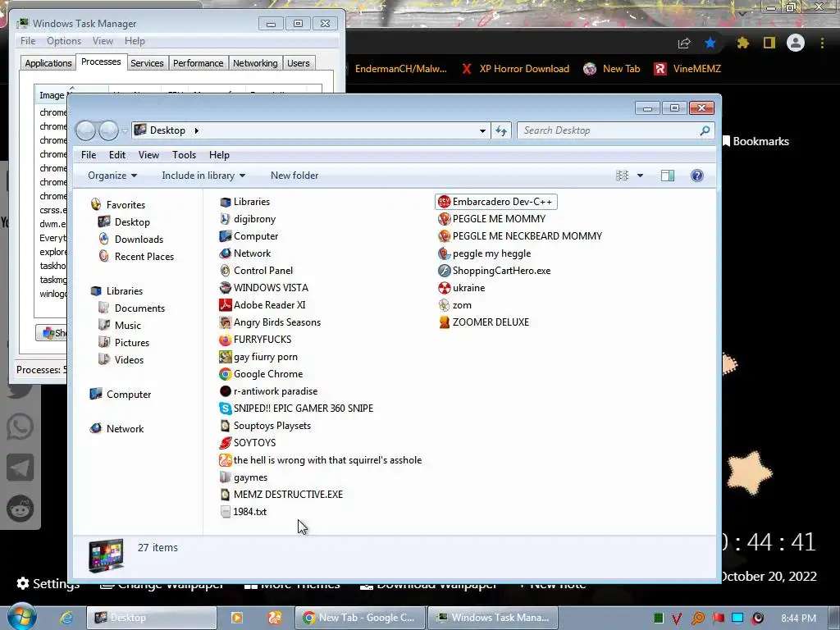
Task: Click the ukraine radiation icon
Action: tap(444, 288)
